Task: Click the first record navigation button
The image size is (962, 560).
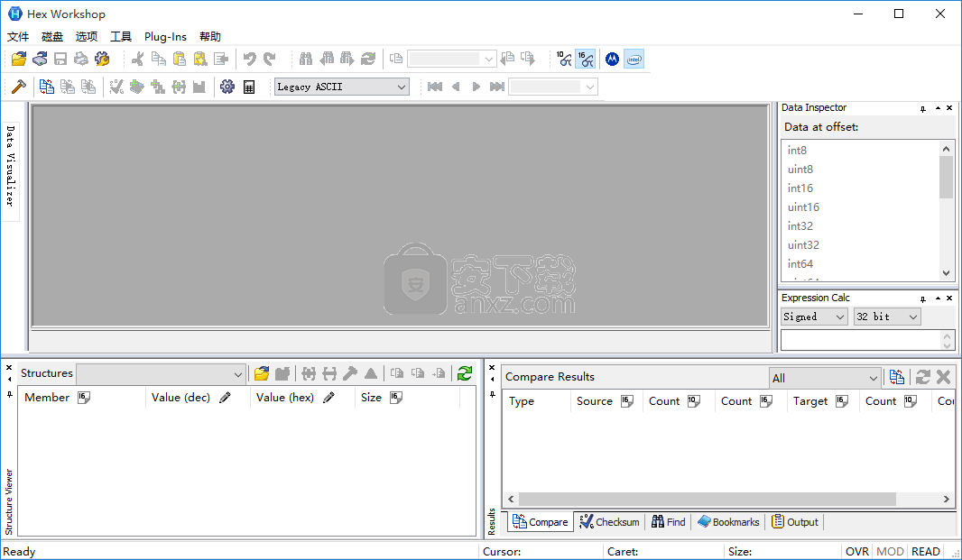Action: [x=435, y=87]
